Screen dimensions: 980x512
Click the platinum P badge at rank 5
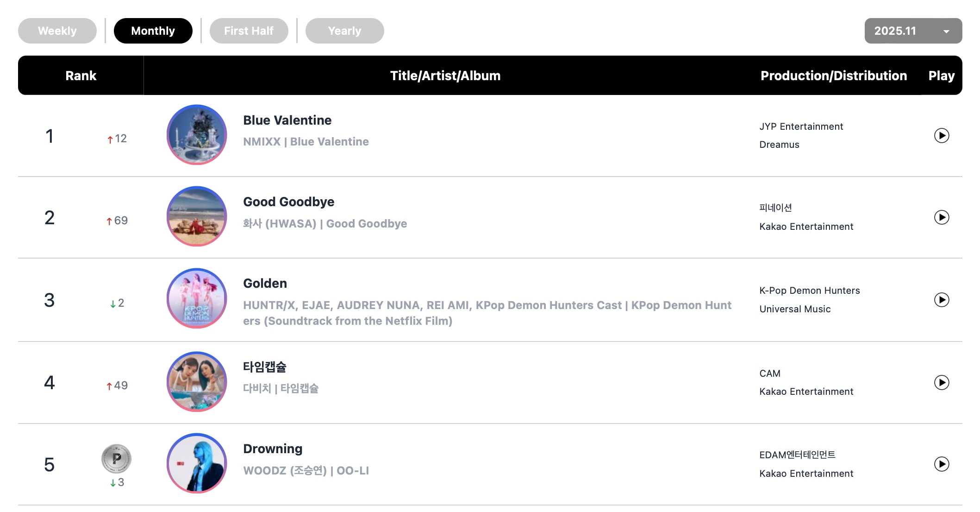(x=116, y=459)
